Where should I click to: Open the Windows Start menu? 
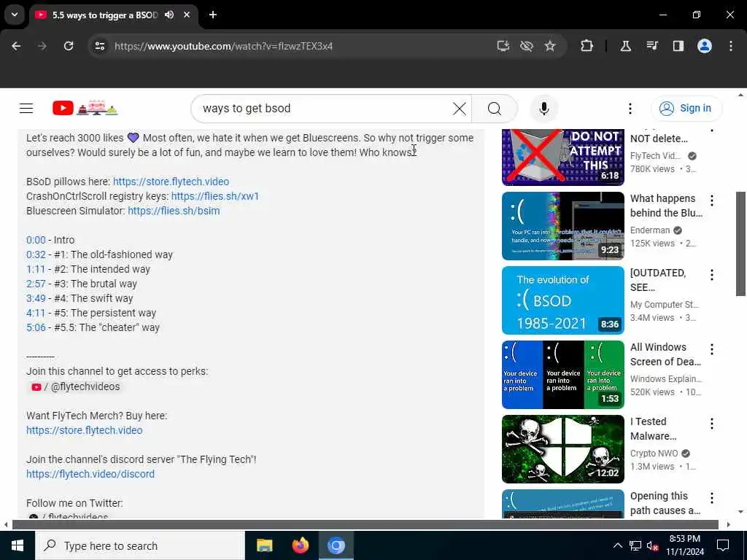[x=18, y=545]
